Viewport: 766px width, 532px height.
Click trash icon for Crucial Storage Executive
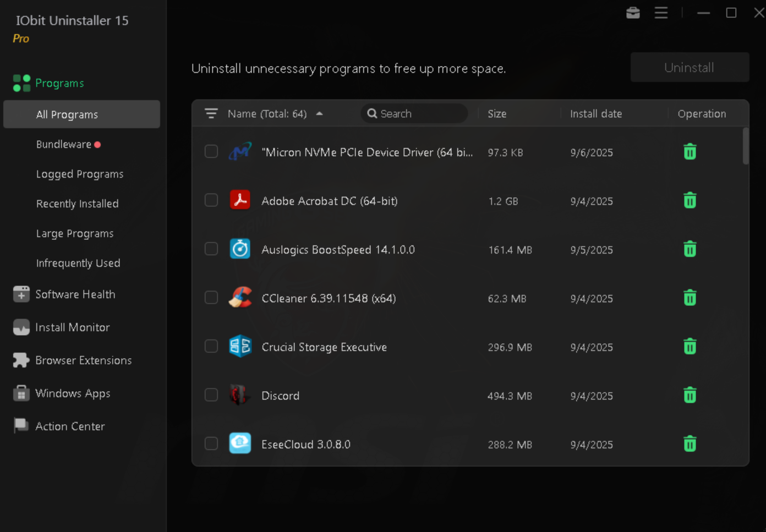coord(690,347)
